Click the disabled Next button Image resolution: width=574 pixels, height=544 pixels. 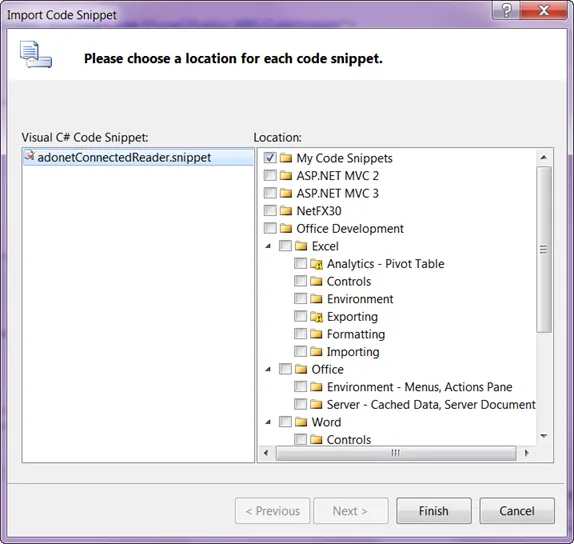[x=351, y=511]
